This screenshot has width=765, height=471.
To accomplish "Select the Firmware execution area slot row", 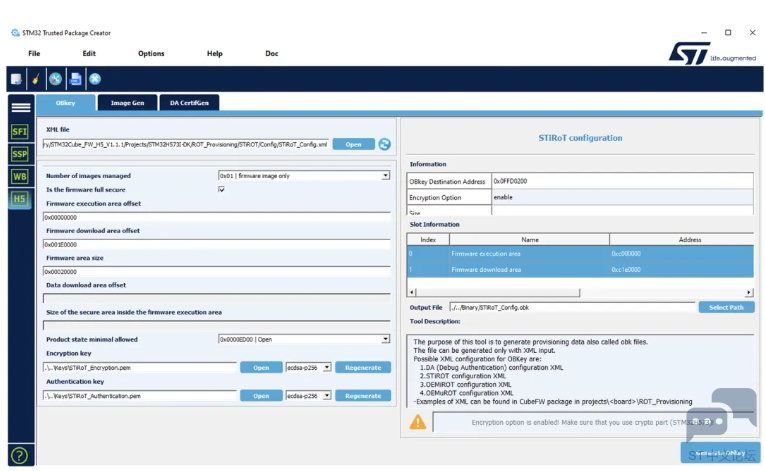I will (580, 254).
